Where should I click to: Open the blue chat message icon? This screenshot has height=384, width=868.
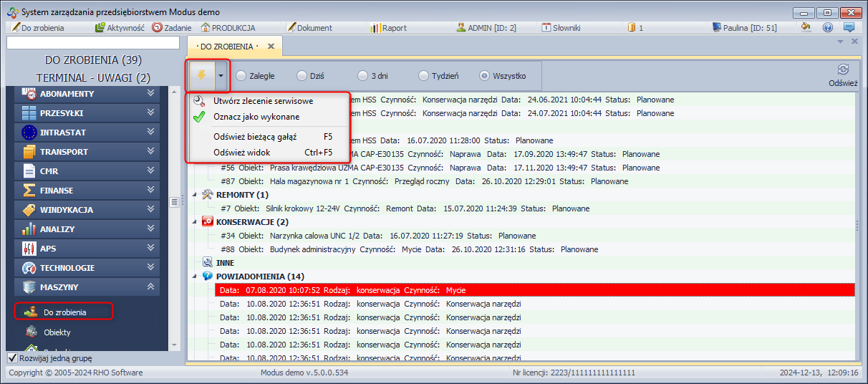click(849, 28)
